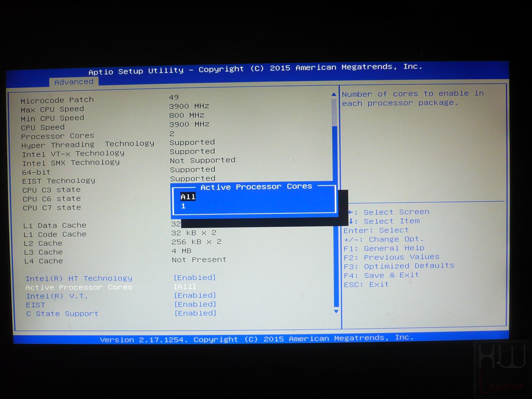Click the '+/-: Change Opt.' hint
The image size is (532, 399).
[384, 239]
